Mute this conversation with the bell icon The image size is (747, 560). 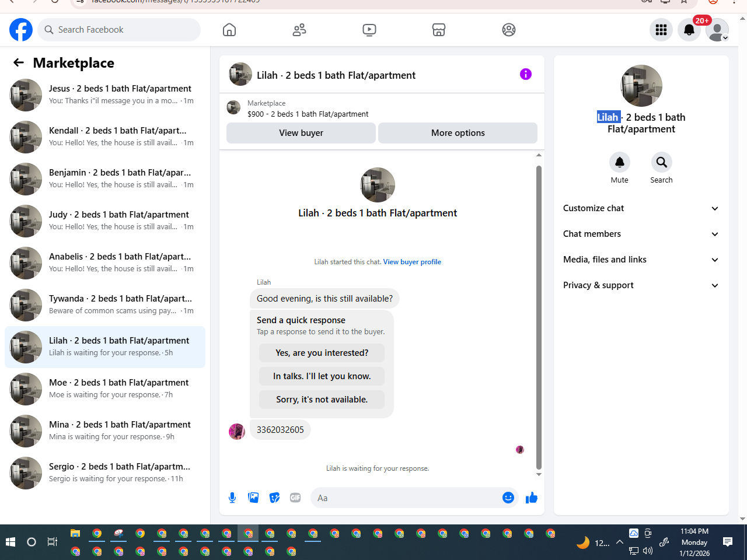(620, 162)
